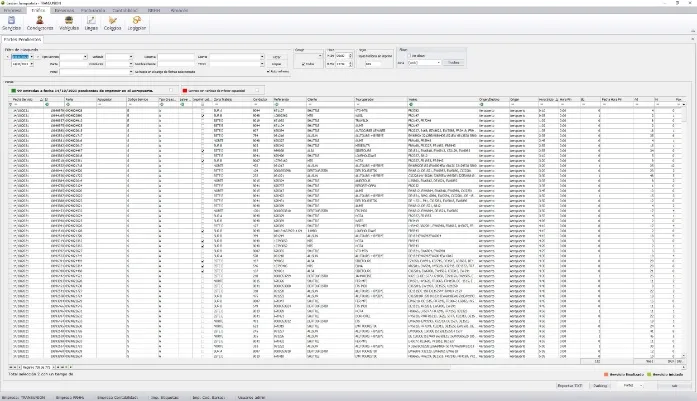Click the red square in the warning notice
697x401 pixels.
point(185,90)
